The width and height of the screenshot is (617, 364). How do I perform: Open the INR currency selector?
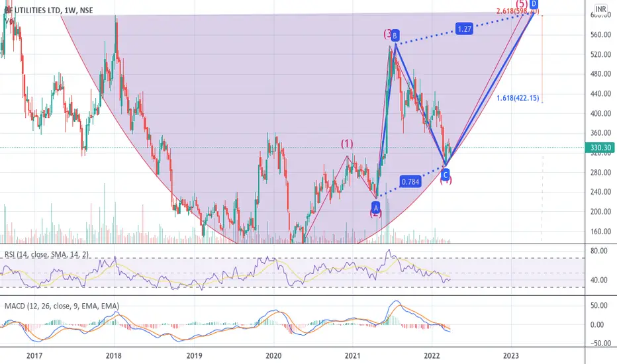tap(600, 9)
